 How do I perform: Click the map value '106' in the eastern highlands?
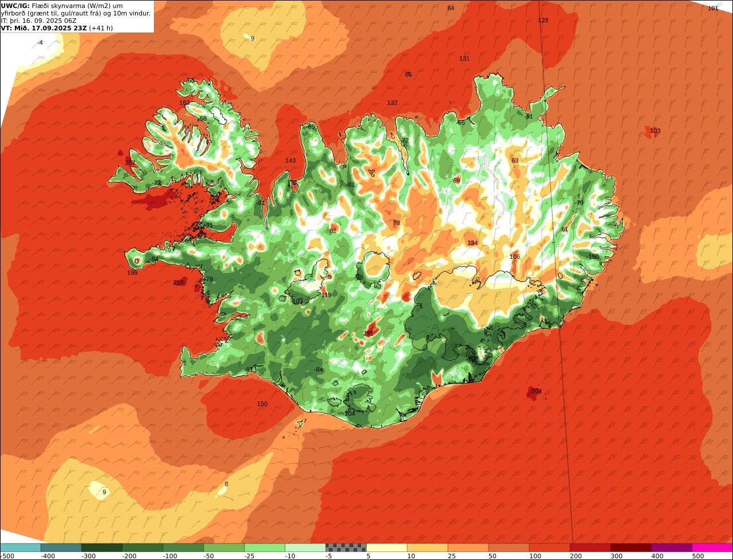[x=515, y=257]
